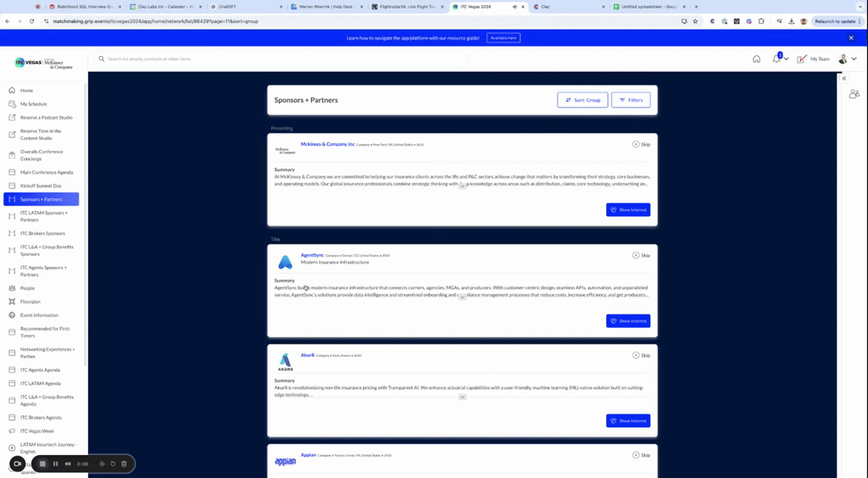Show interest in AgentSync
Viewport: 868px width, 478px height.
tap(628, 321)
